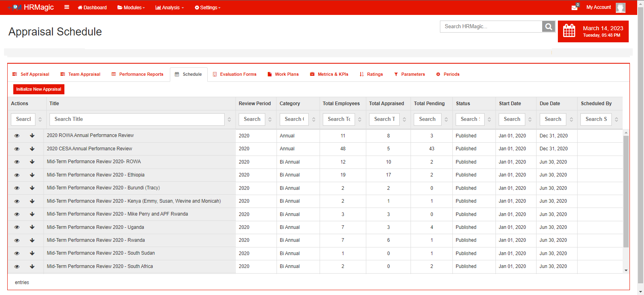Click the red calendar date icon
Viewport: 644px width, 295px height.
[x=569, y=31]
